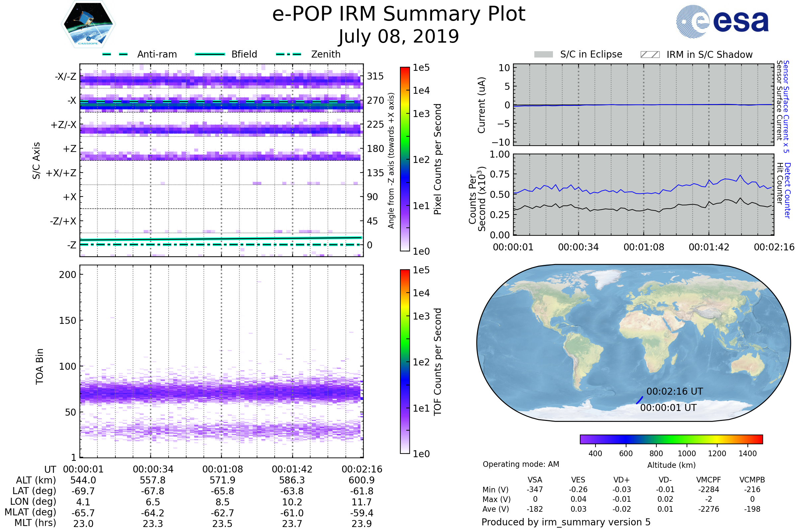Click the 00:02:16 UT map label
The image size is (798, 532).
(x=675, y=392)
